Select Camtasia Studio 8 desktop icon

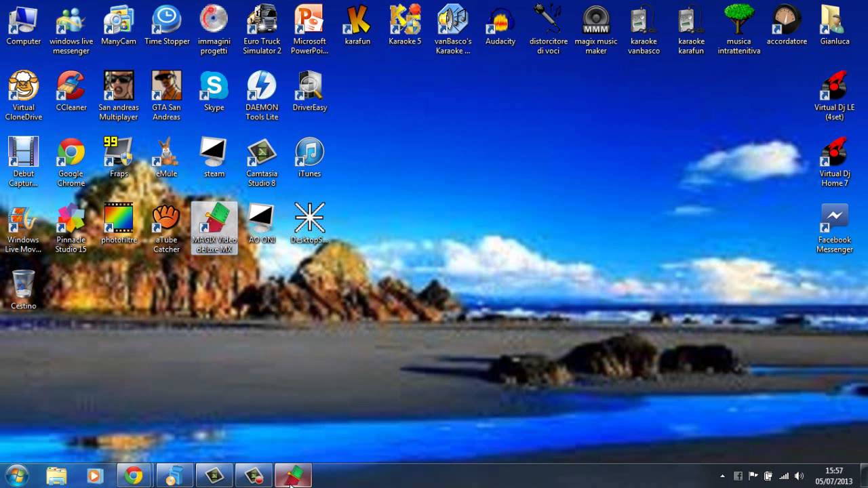[x=262, y=163]
